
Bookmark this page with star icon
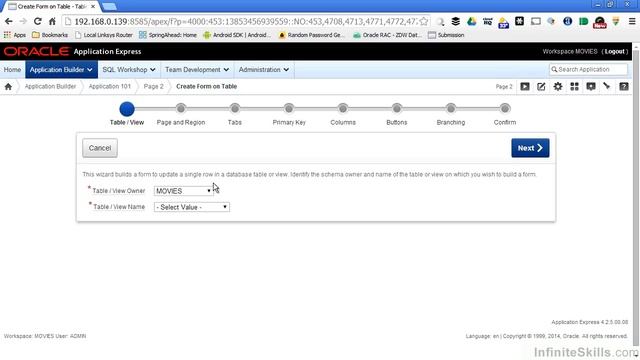[x=424, y=21]
